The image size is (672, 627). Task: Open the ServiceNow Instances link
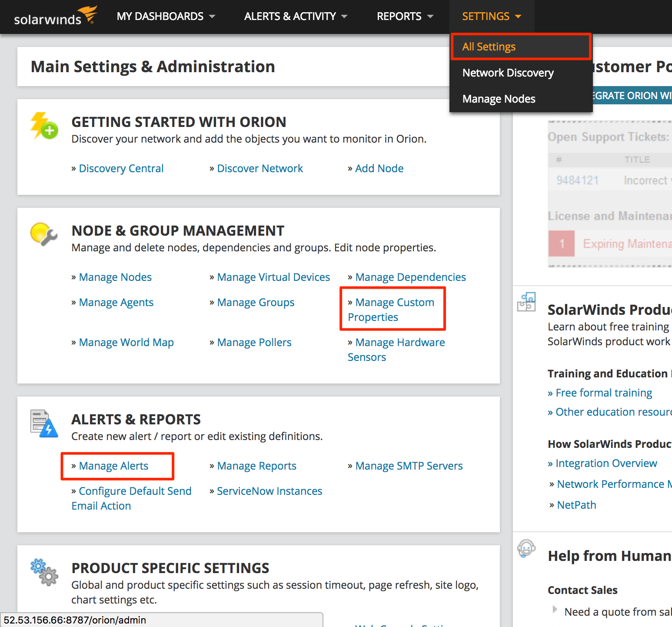[269, 491]
